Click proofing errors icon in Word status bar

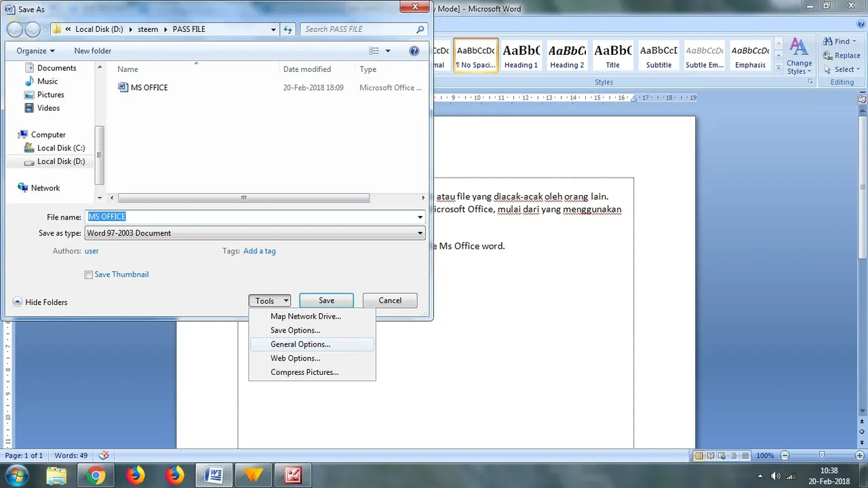tap(104, 455)
